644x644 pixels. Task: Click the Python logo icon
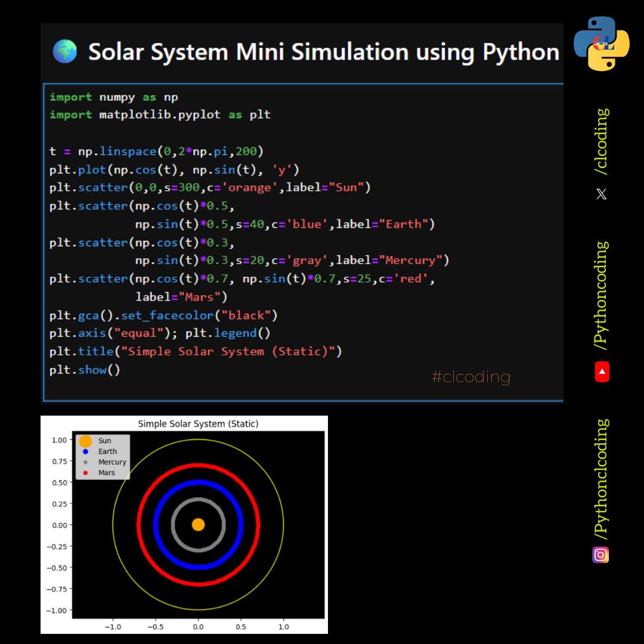tap(601, 44)
